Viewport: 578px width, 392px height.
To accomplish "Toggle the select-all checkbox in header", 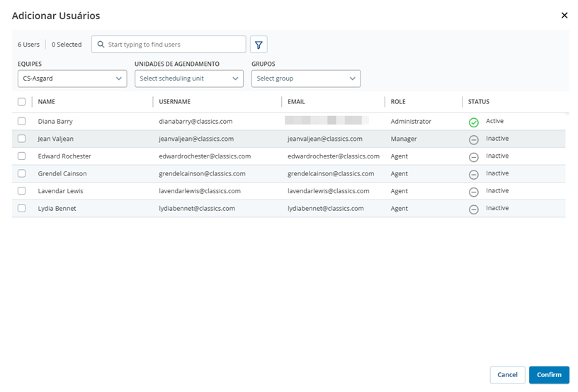I will click(x=22, y=102).
